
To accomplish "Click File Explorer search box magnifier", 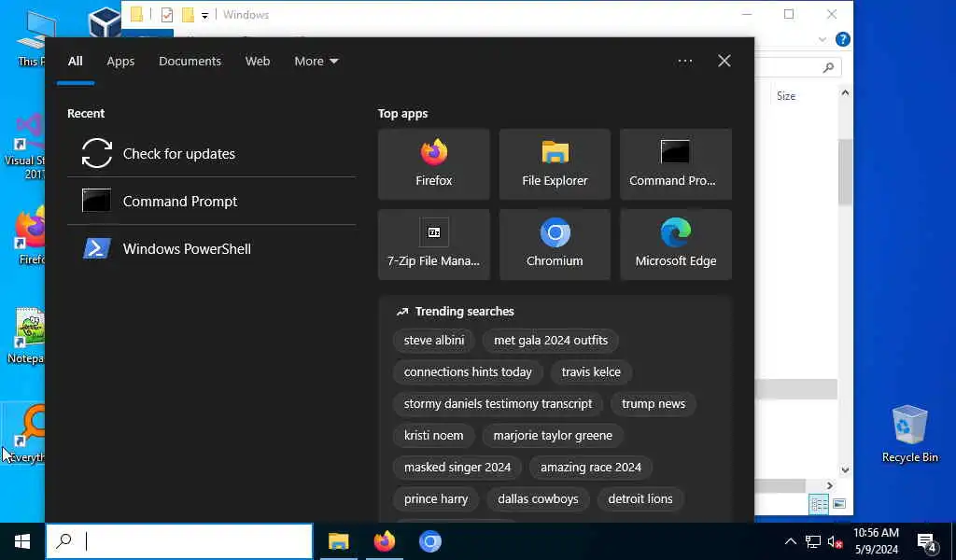I will pyautogui.click(x=828, y=67).
